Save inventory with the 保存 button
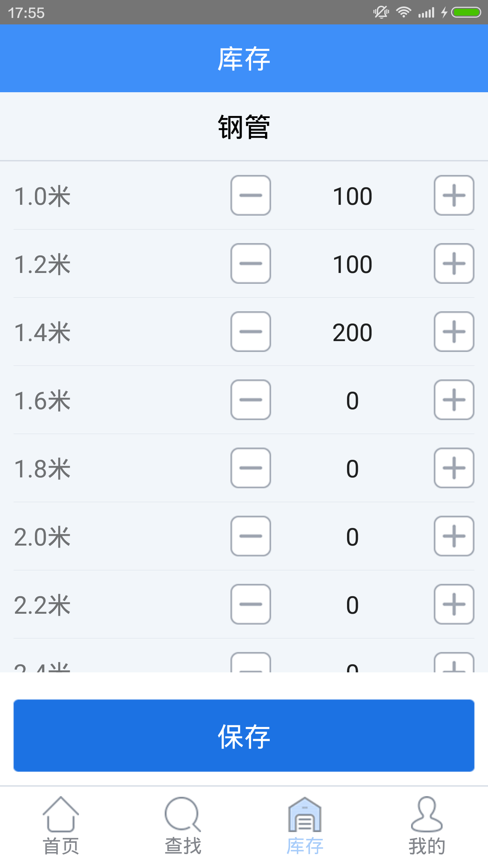Viewport: 488px width, 868px height. tap(244, 735)
